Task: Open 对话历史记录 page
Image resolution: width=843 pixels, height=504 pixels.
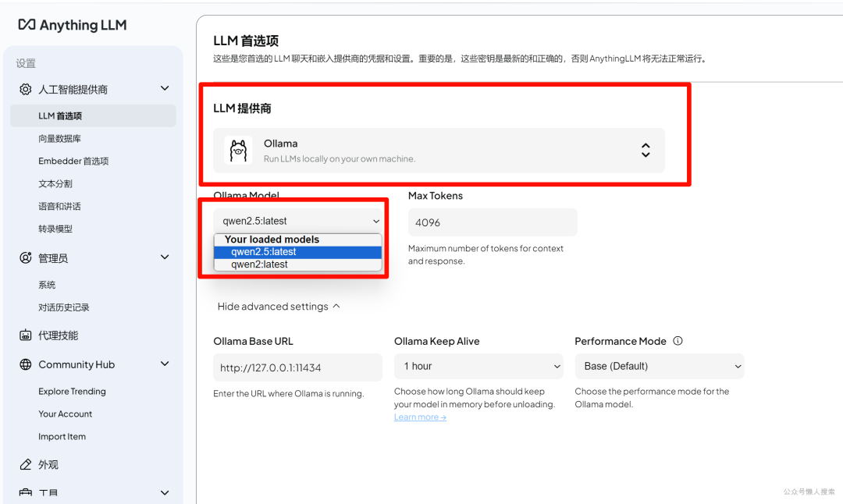Action: [x=64, y=307]
